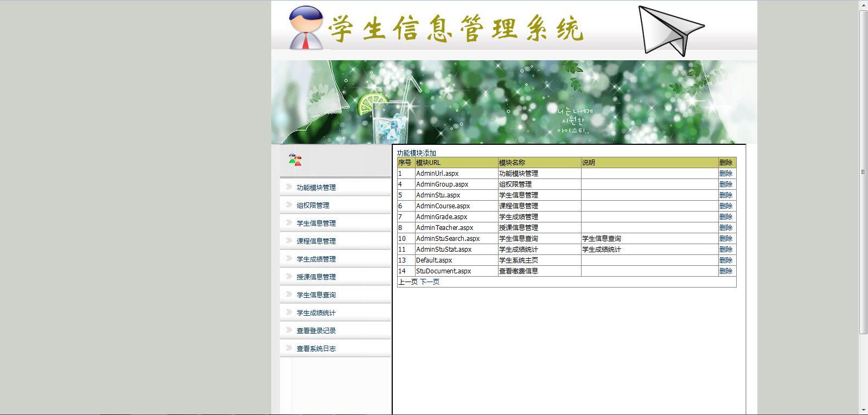Click the paper airplane icon
This screenshot has width=868, height=415.
point(671,30)
